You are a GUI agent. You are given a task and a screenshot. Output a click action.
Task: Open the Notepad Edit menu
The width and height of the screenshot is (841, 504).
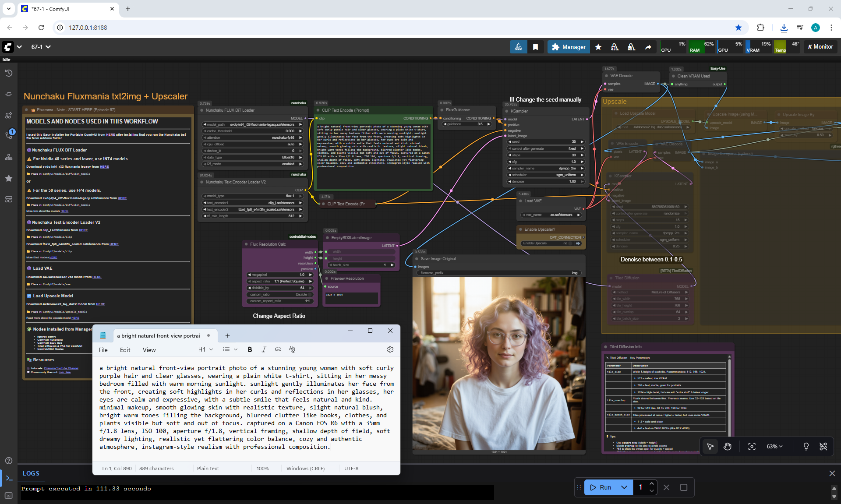[x=125, y=350]
